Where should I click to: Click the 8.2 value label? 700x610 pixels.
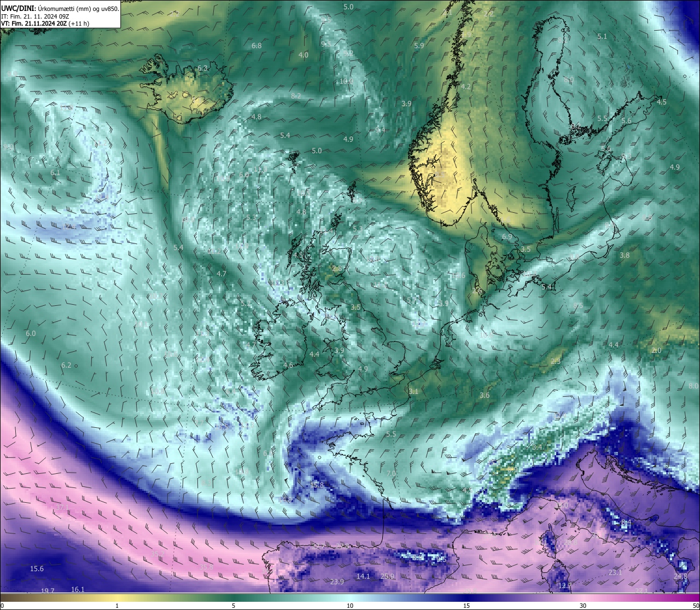click(x=296, y=96)
